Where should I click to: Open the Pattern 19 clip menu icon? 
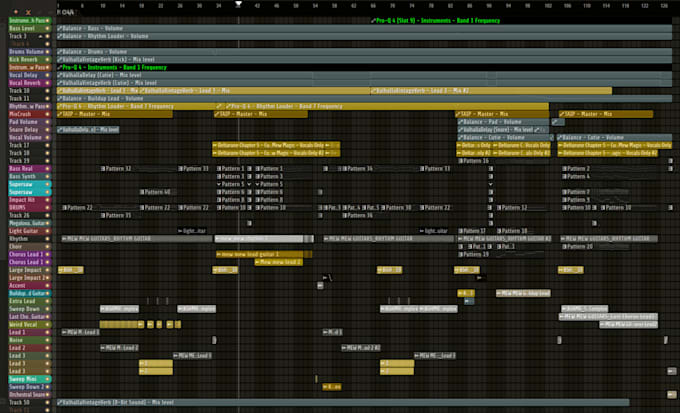coord(461,255)
